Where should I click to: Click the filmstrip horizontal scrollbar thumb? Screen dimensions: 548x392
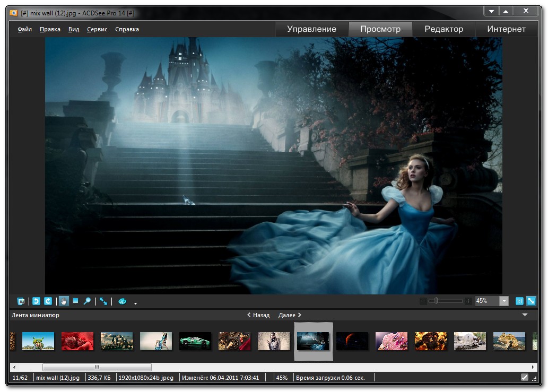coord(97,367)
